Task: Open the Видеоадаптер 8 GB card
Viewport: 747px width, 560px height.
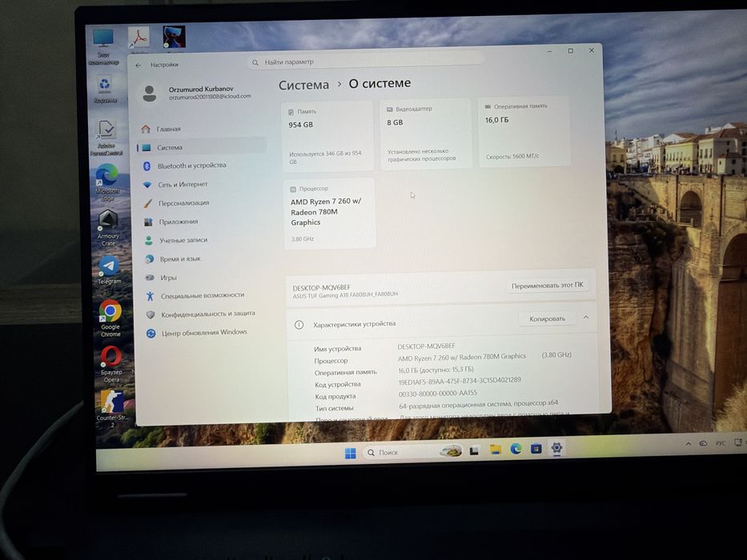Action: 425,134
